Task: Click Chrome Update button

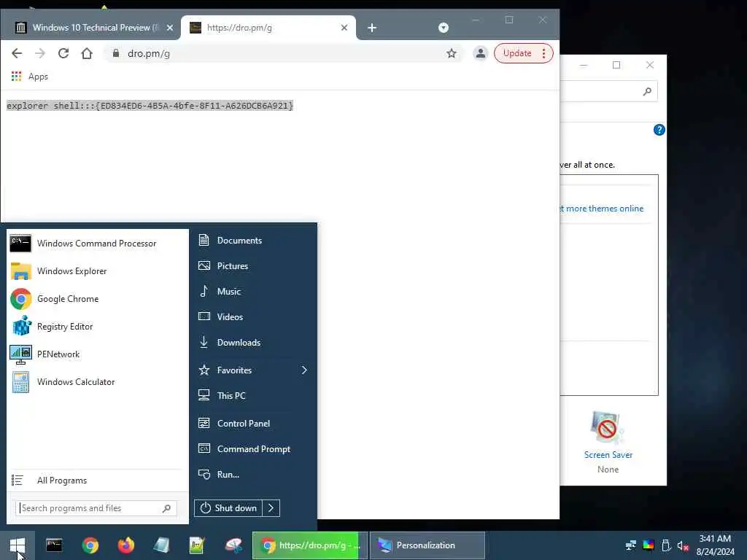Action: pyautogui.click(x=517, y=53)
